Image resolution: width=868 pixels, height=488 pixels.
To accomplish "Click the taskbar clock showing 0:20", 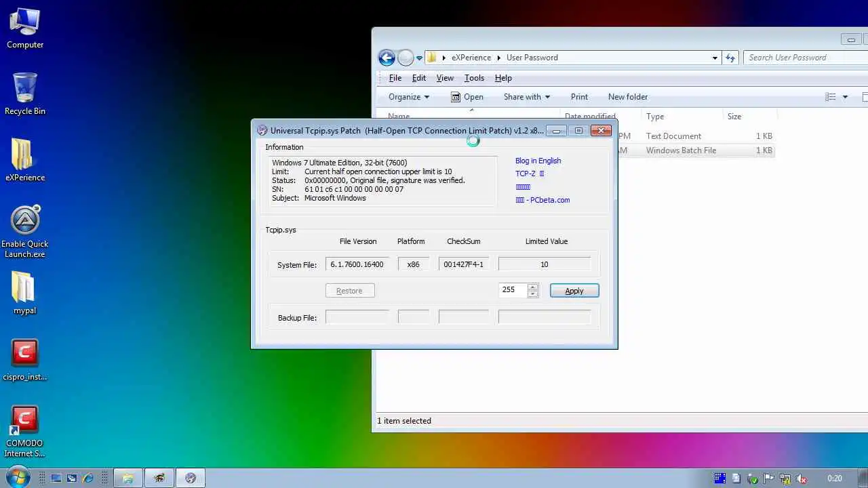I will click(x=835, y=479).
